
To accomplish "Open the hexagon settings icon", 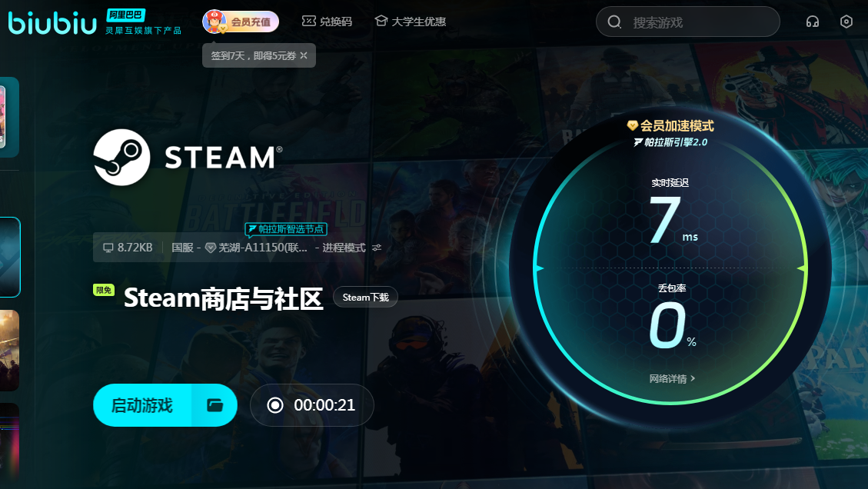I will [846, 22].
